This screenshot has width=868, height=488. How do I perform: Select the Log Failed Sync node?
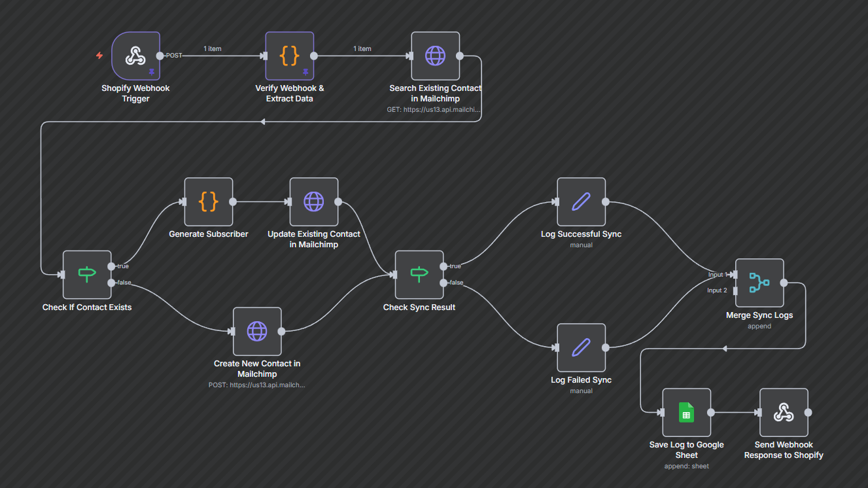pos(582,348)
